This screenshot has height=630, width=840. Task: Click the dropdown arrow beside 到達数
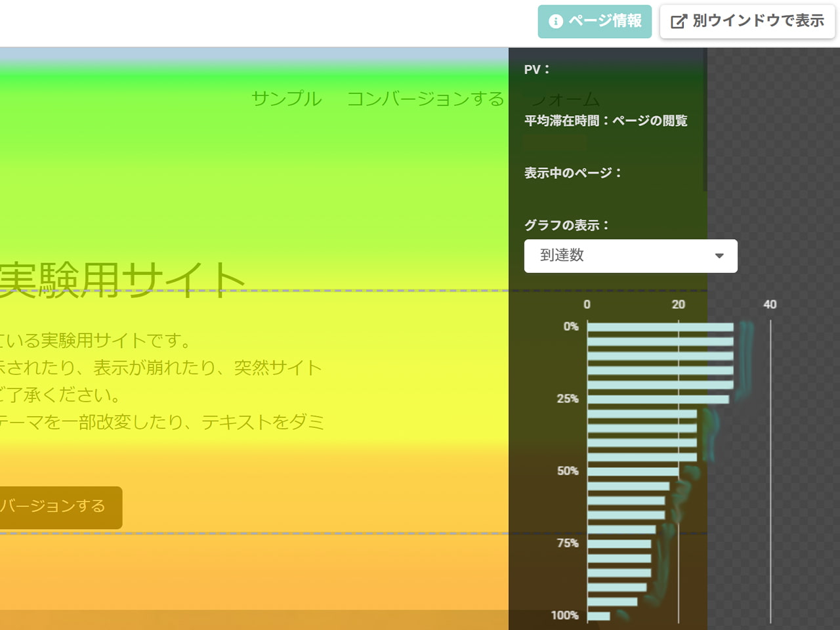tap(719, 256)
